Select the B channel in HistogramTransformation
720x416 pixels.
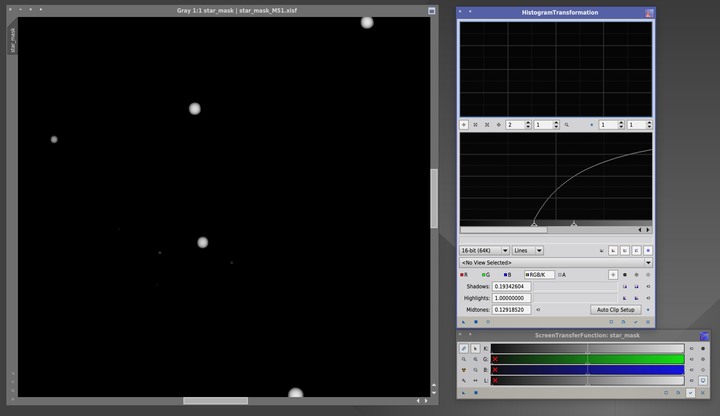click(507, 275)
